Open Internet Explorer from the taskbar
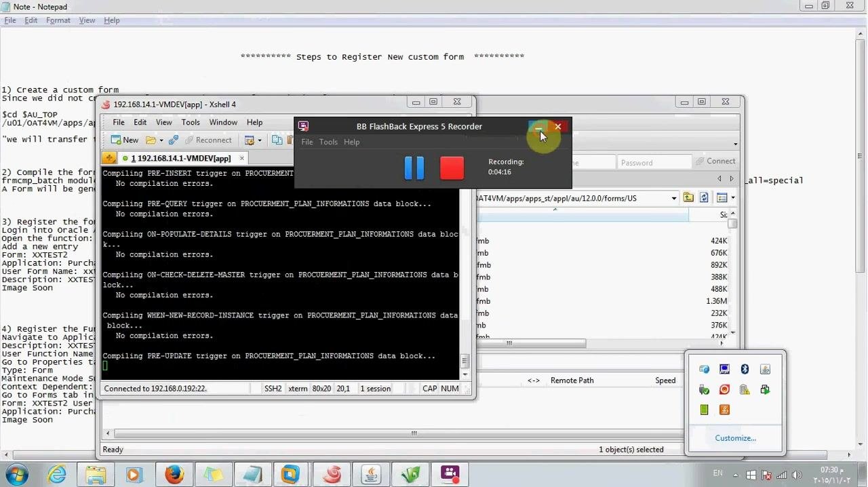The width and height of the screenshot is (868, 487). (x=57, y=474)
